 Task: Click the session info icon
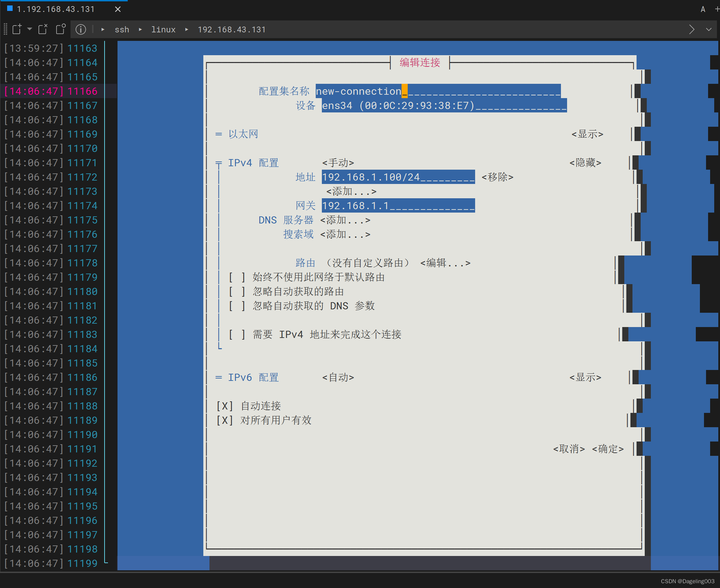tap(81, 30)
